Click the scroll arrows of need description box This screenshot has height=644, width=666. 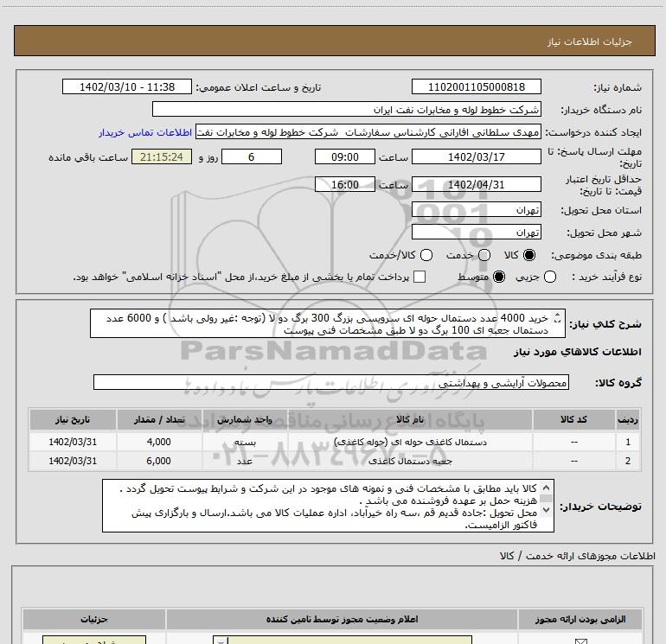[558, 318]
